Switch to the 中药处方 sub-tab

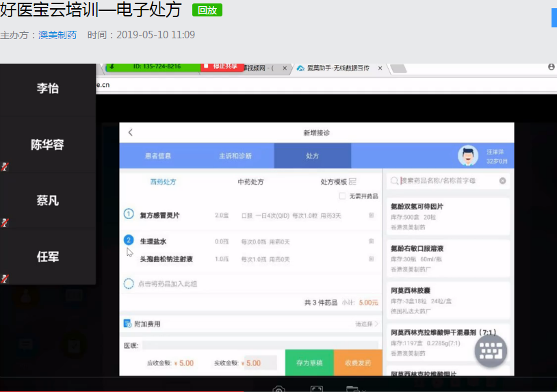click(251, 182)
